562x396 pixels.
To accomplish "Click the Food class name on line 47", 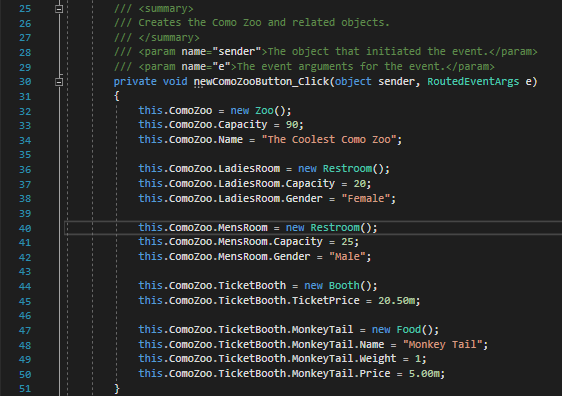I will coord(409,330).
